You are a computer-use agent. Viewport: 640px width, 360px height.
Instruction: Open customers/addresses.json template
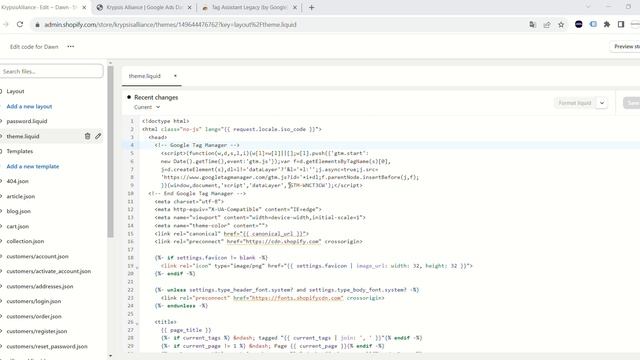[40, 287]
